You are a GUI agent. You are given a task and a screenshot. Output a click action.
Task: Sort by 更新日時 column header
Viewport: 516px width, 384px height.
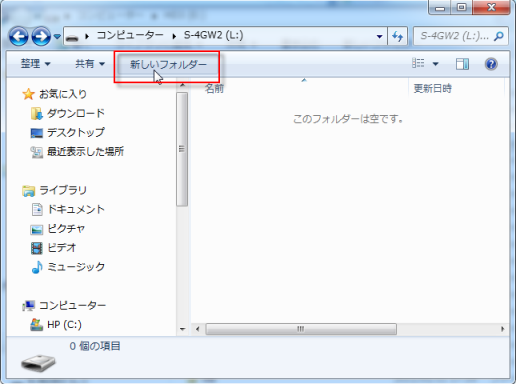click(x=432, y=88)
